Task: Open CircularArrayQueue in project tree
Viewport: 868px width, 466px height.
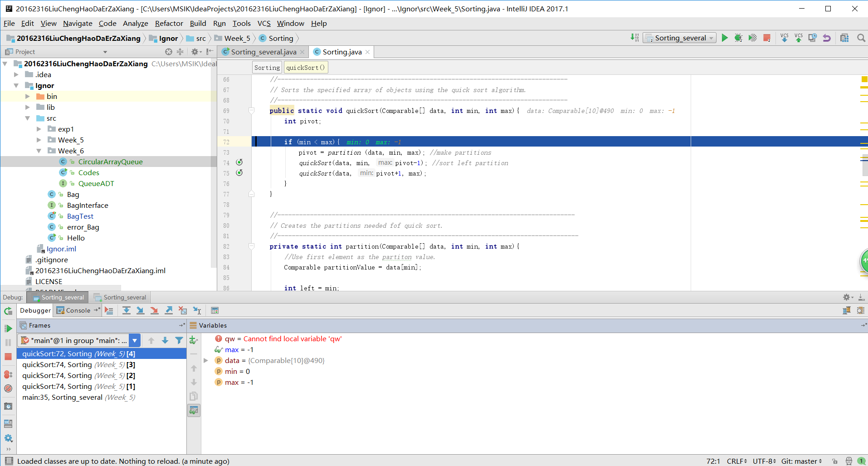Action: click(110, 162)
